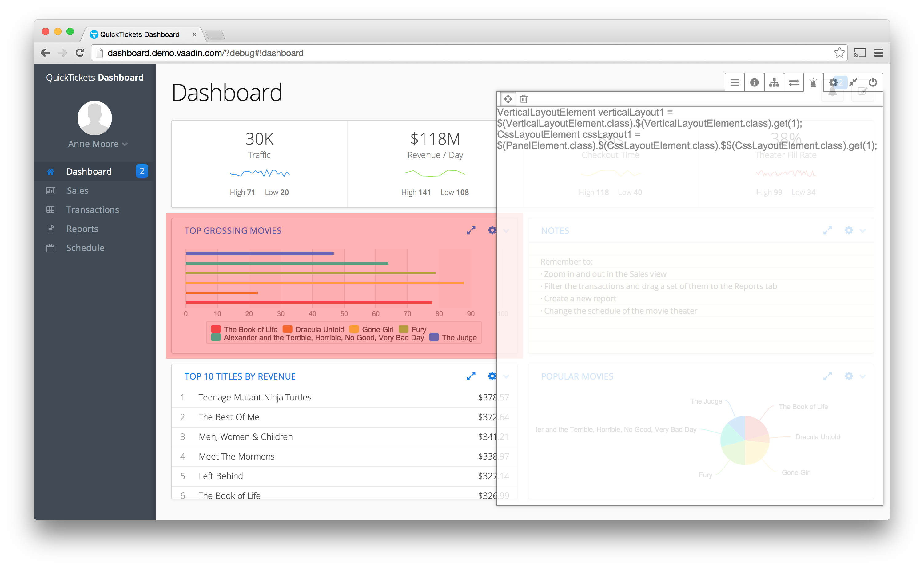Open the debug info tab
This screenshot has height=569, width=924.
click(x=754, y=82)
